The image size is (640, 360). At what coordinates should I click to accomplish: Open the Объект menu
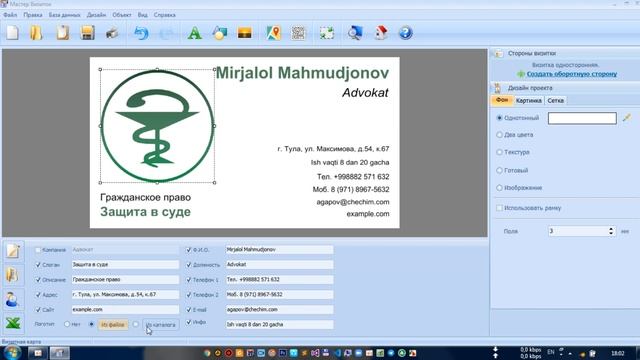(122, 15)
